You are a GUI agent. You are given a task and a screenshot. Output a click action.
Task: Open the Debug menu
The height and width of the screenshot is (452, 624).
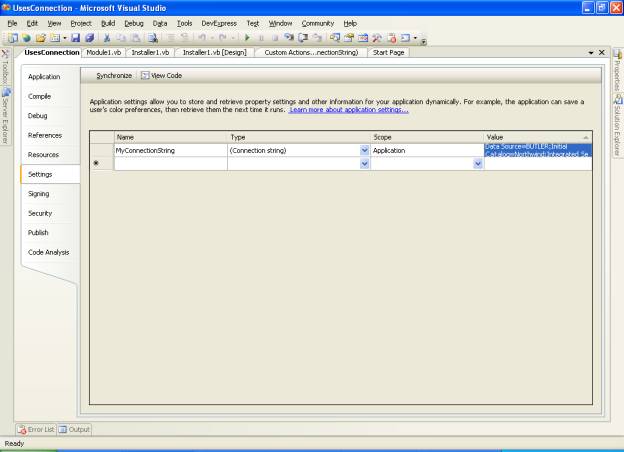click(x=134, y=23)
